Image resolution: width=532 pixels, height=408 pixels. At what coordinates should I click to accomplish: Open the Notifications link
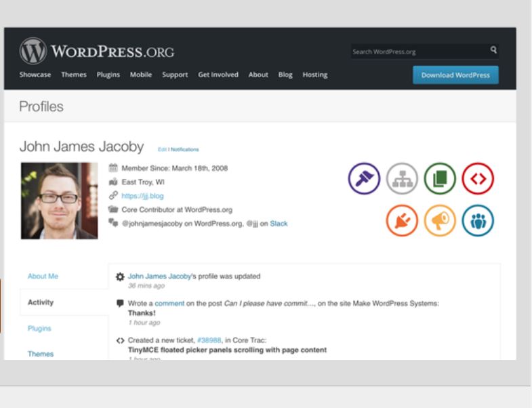tap(184, 149)
